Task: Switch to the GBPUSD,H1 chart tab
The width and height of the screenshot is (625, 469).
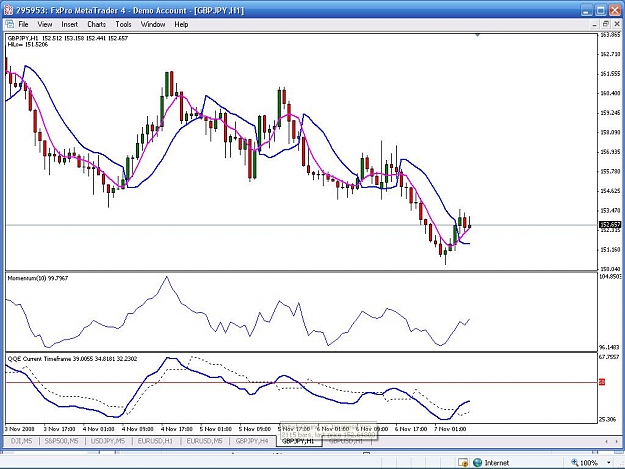Action: (x=346, y=441)
